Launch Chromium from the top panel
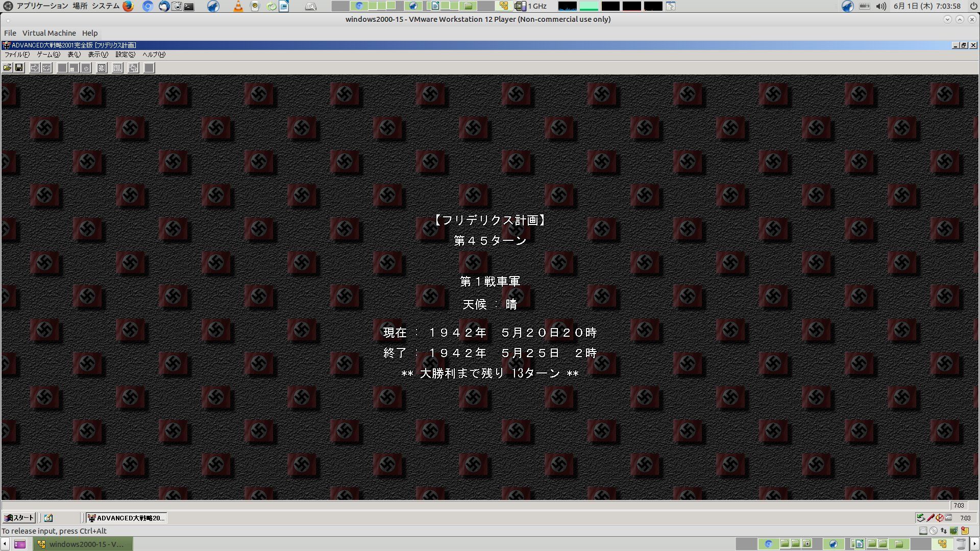The width and height of the screenshot is (980, 551). 148,6
